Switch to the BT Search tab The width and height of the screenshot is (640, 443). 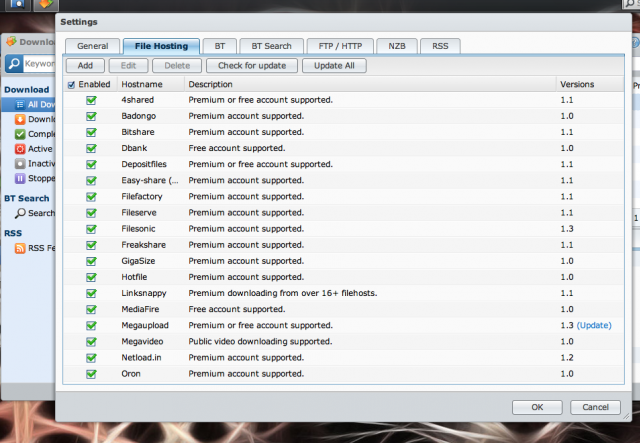pos(271,46)
